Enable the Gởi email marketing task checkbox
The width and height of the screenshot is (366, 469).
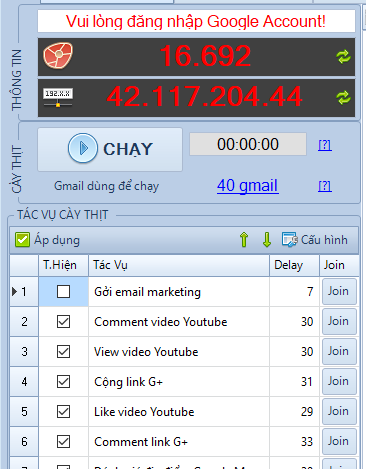(x=63, y=292)
